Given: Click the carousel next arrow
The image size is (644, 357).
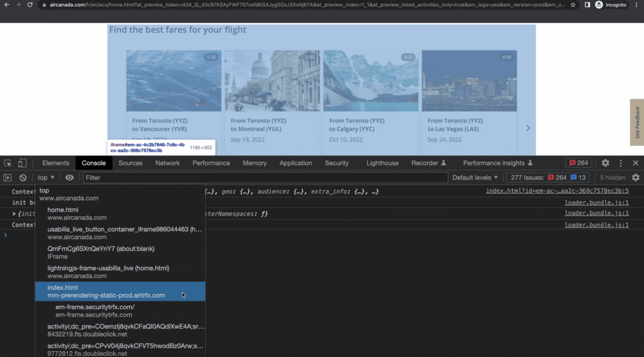Looking at the screenshot, I should [528, 128].
